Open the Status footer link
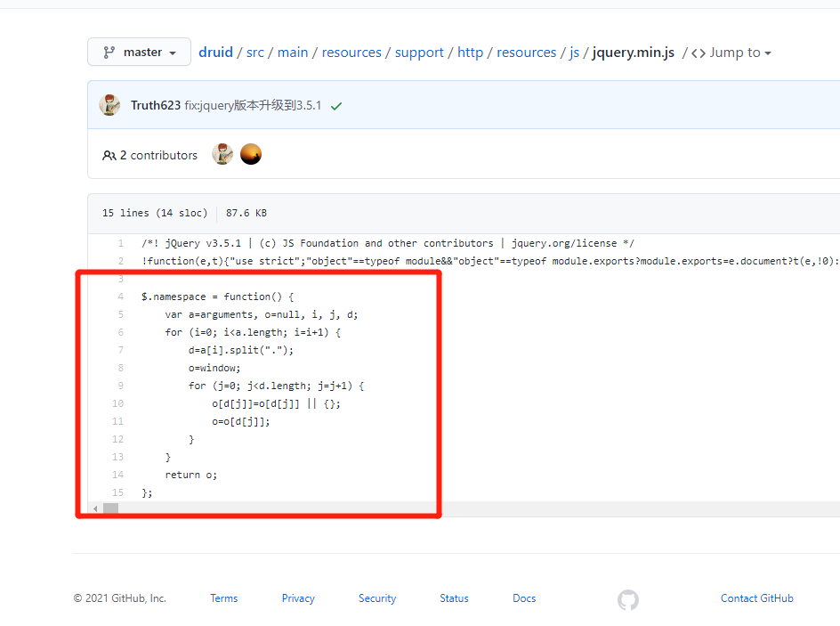840x626 pixels. click(x=455, y=598)
